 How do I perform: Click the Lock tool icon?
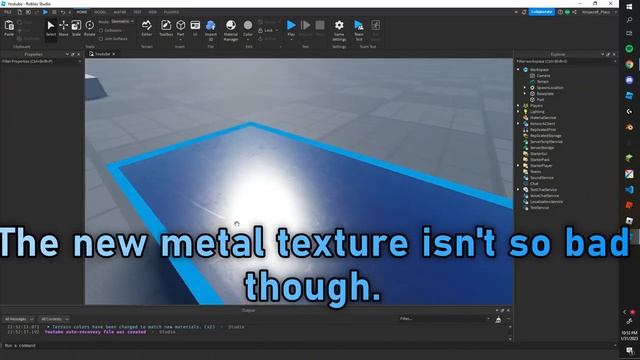260,31
